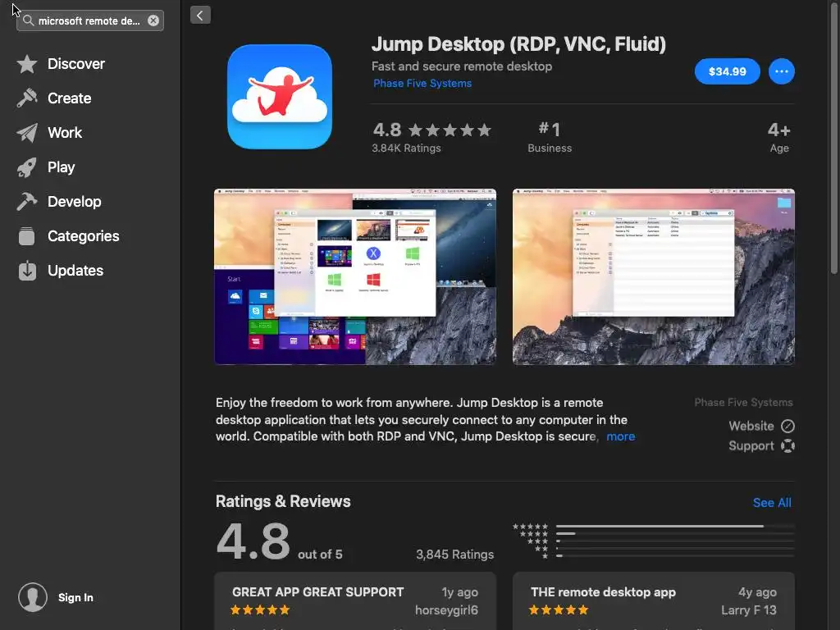Click the search field with microsoft remote text
Image resolution: width=840 pixels, height=630 pixels.
(89, 21)
